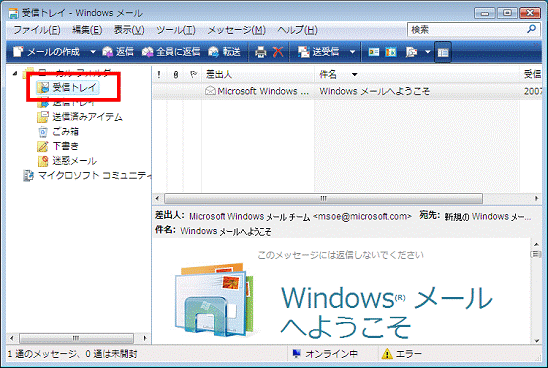Select the Microsoft Communities tree item

[87, 175]
